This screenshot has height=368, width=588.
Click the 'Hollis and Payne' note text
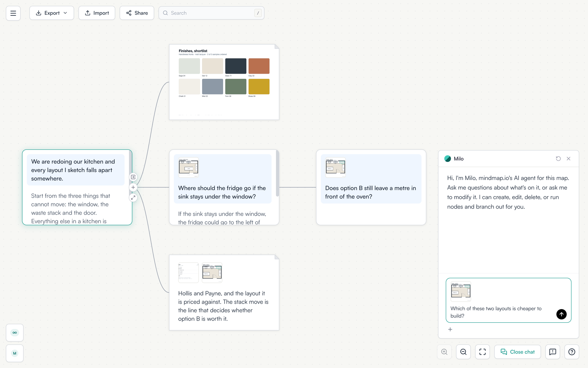pos(223,306)
